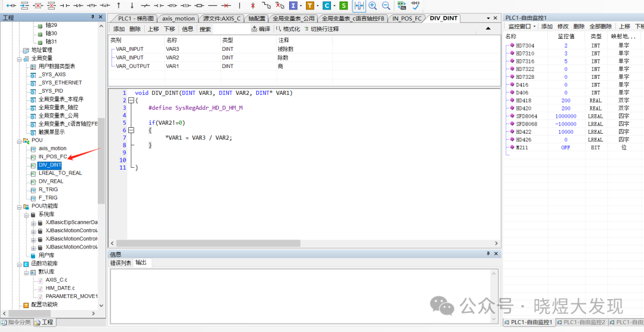Collapse the 默认库 node
This screenshot has width=644, height=332.
coord(26,272)
